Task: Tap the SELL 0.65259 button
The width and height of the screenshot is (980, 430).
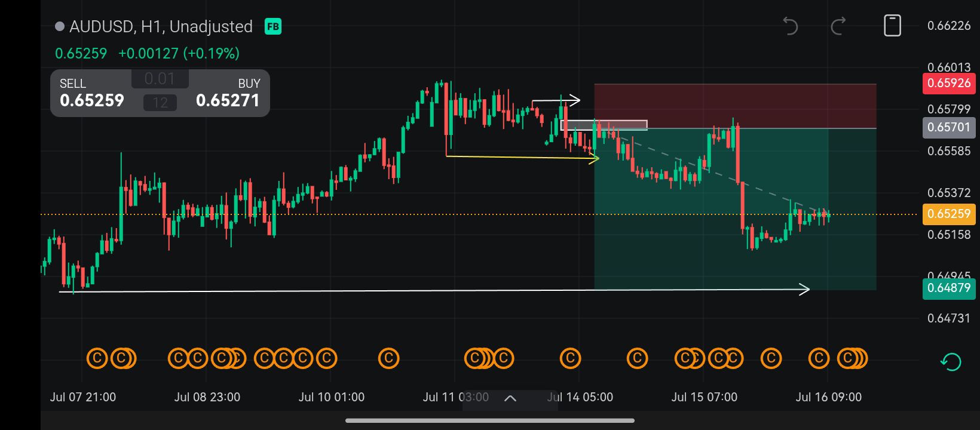Action: [92, 93]
